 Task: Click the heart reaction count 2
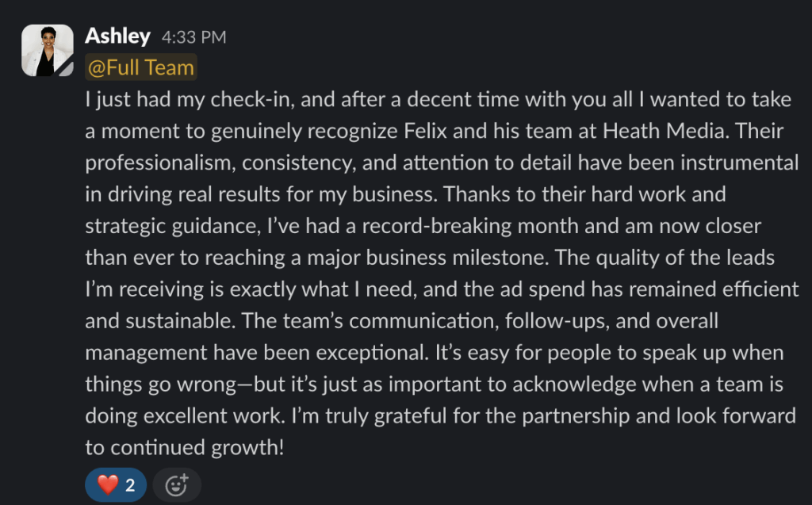[x=130, y=485]
